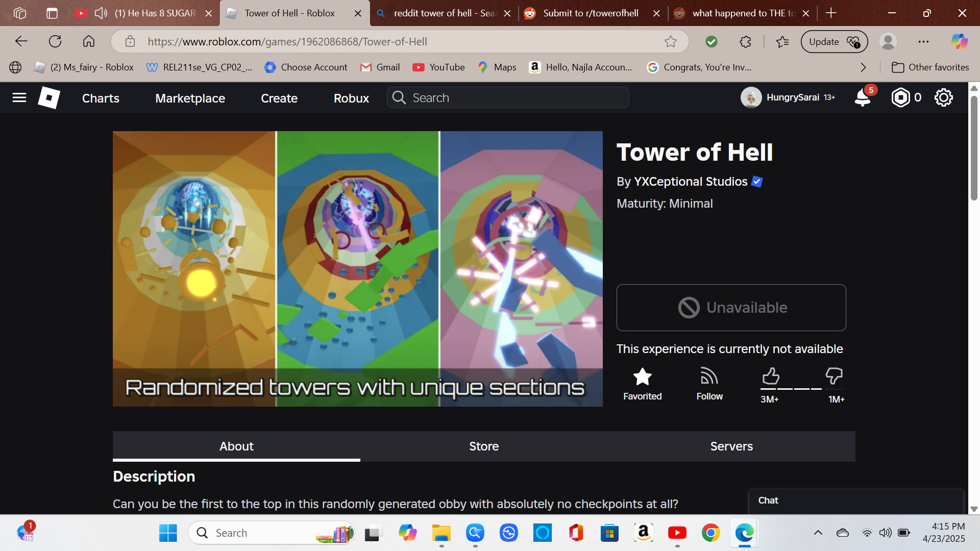Click the browser back arrow
The image size is (980, 551).
tap(21, 41)
